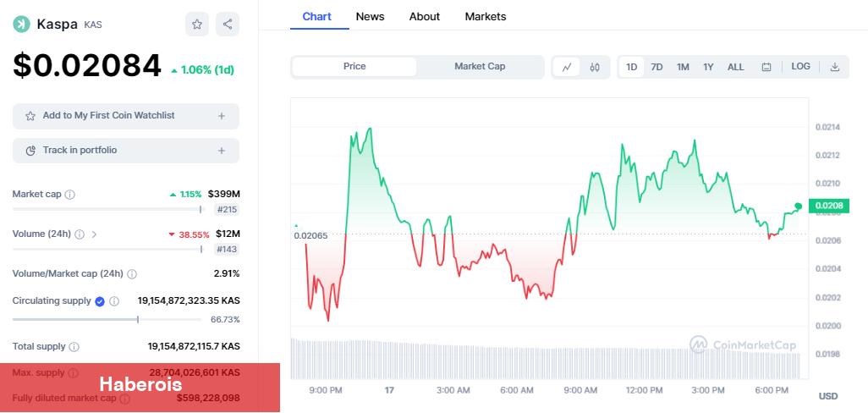Click the Circulating supply verified badge
The image size is (868, 413).
click(x=100, y=301)
